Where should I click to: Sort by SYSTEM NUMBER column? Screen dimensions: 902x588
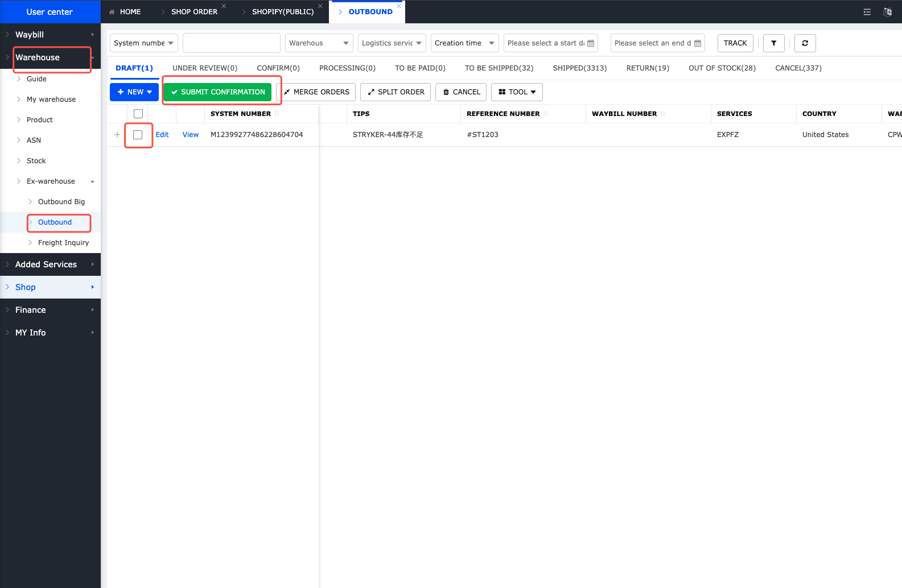click(x=277, y=114)
